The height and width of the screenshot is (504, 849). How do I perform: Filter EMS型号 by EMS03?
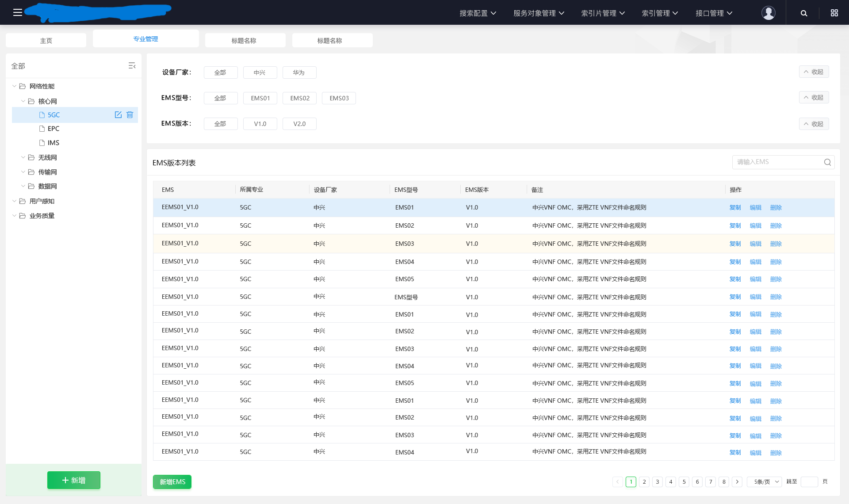339,98
